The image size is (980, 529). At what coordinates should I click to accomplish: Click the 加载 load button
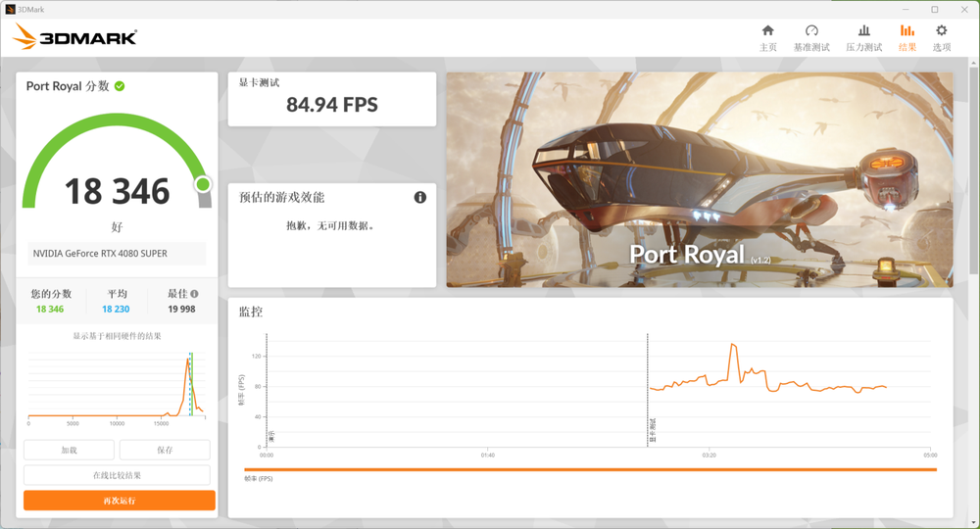tap(69, 450)
